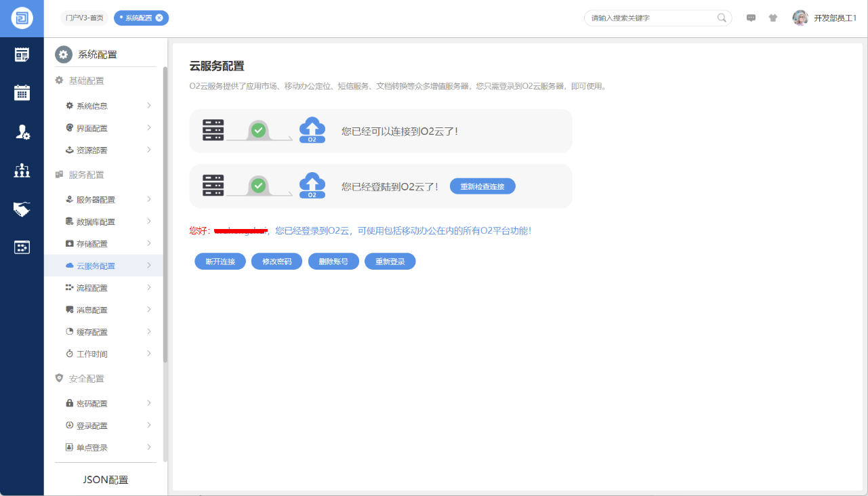Screen dimensions: 868x496
Task: Select 流程配置 in the sidebar menu
Action: [x=92, y=288]
